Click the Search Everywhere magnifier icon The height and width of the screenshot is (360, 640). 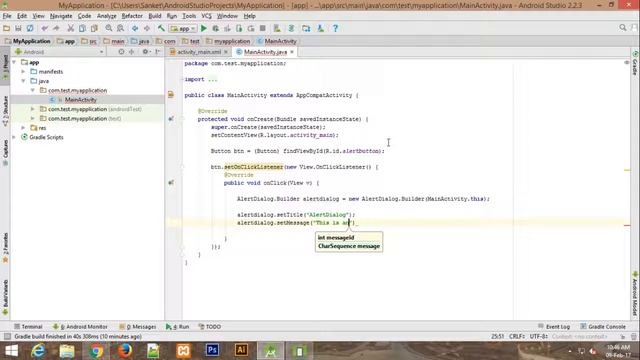(622, 28)
